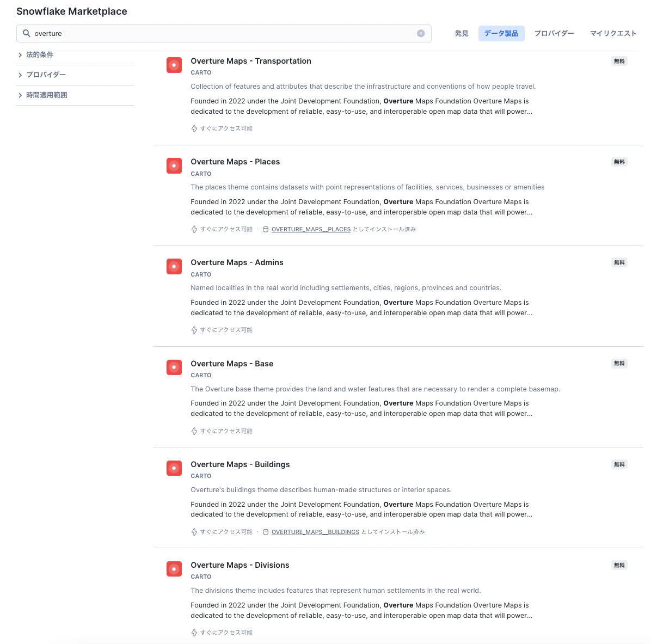Screen dimensions: 651x644
Task: Click lightning icon under Admins listing
Action: point(194,330)
